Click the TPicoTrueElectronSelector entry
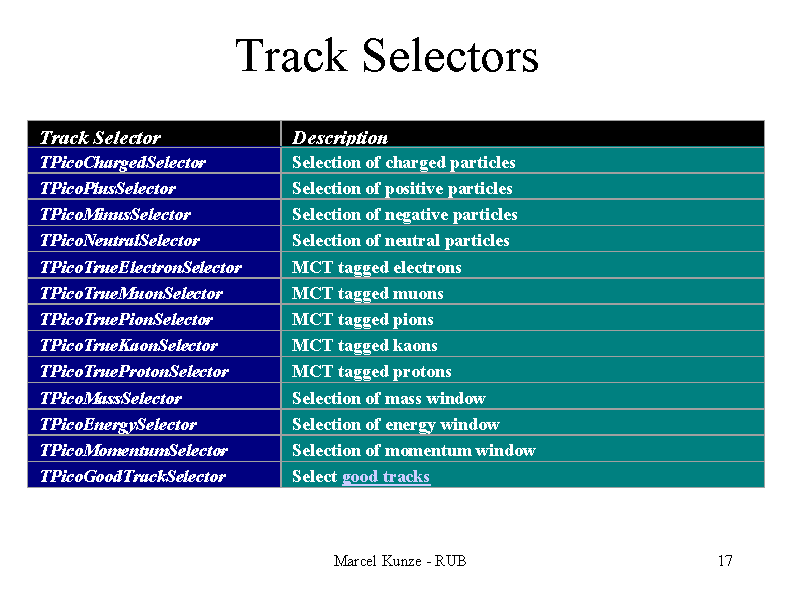Image resolution: width=800 pixels, height=600 pixels. coord(141,267)
